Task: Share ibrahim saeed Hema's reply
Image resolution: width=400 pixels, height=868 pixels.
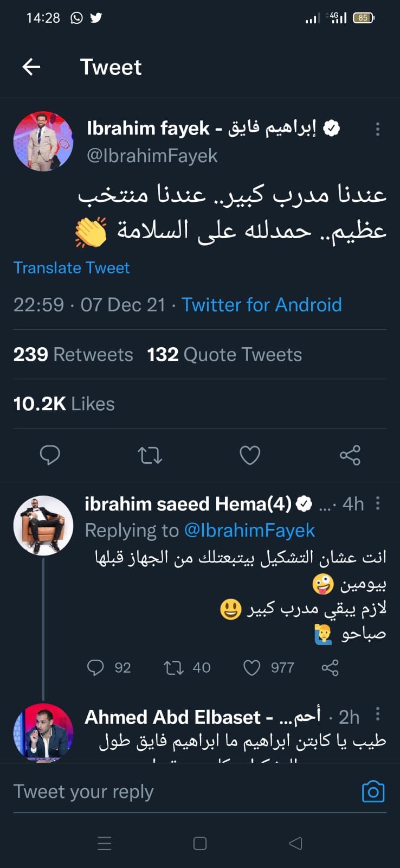Action: [x=330, y=667]
